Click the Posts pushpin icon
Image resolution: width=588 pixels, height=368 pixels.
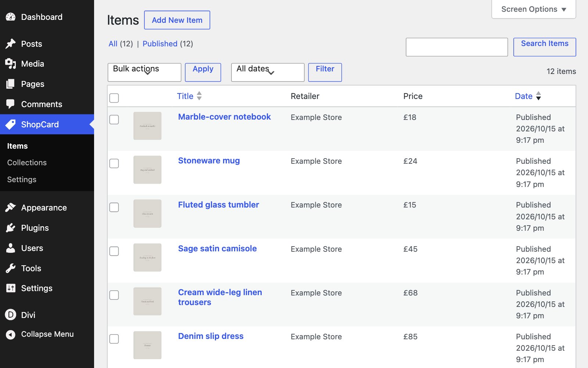(11, 44)
